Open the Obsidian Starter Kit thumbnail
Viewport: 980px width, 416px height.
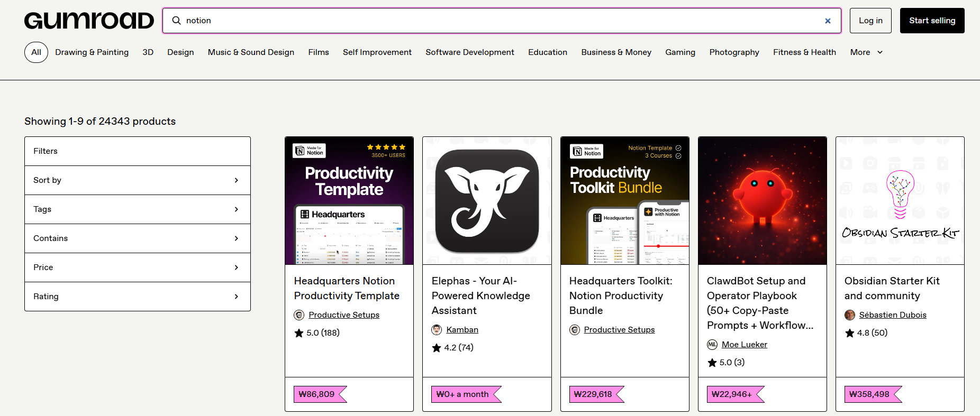click(x=900, y=201)
